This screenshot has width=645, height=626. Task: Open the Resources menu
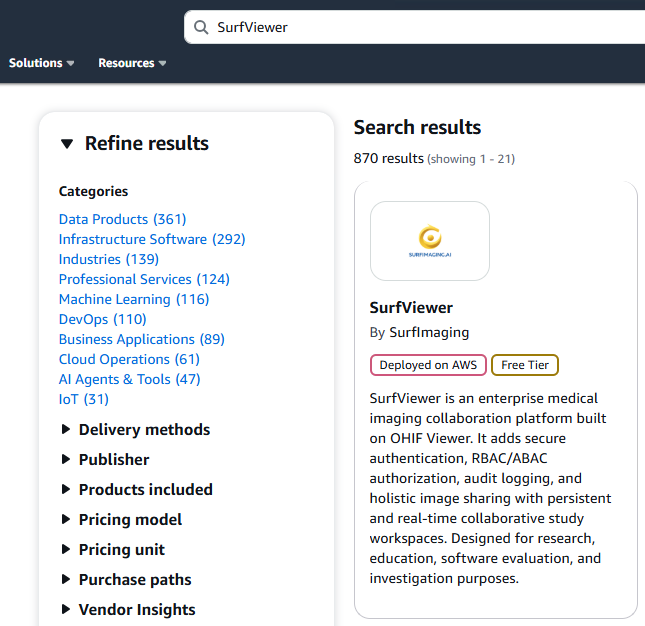tap(132, 63)
